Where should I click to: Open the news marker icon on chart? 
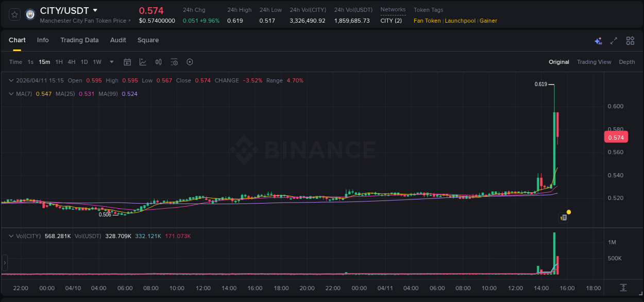(x=564, y=217)
